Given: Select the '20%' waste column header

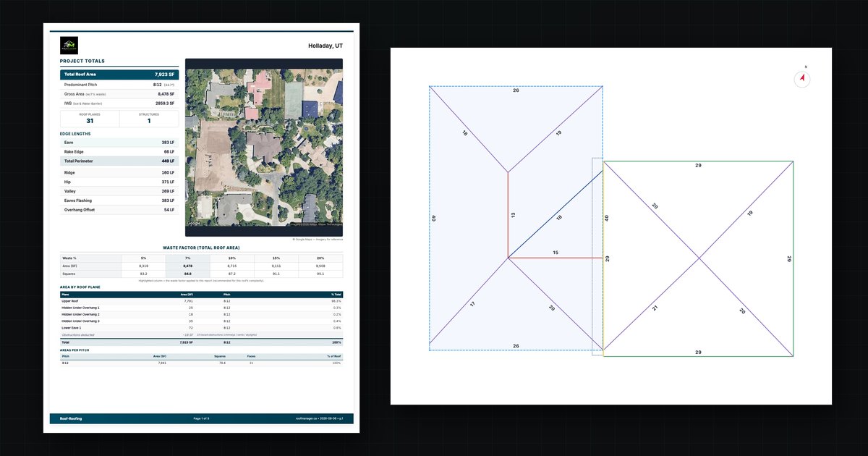Looking at the screenshot, I should click(320, 258).
